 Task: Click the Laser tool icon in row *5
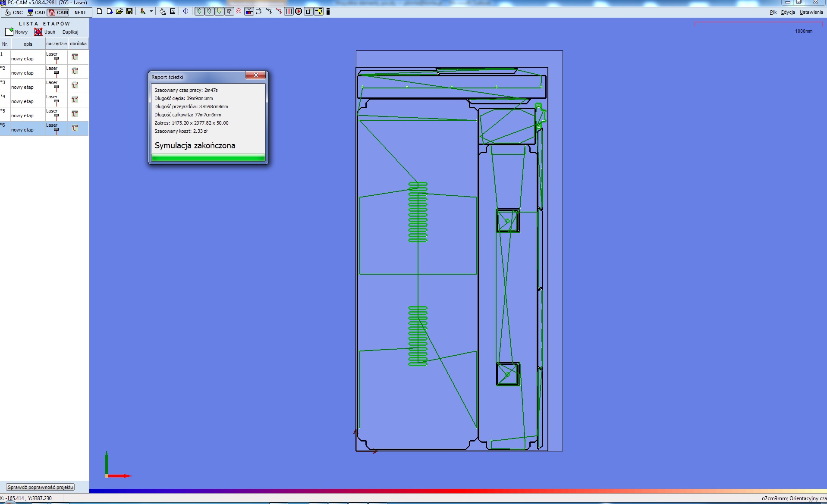tap(56, 116)
